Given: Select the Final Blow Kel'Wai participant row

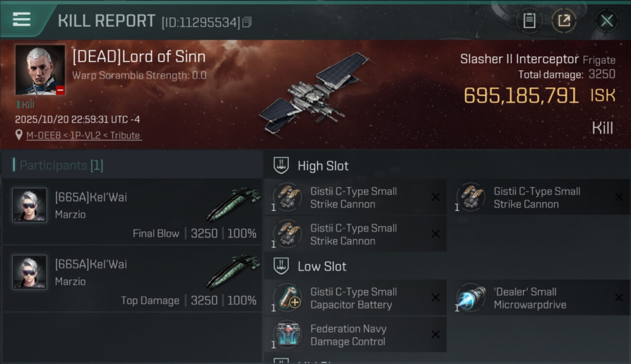Looking at the screenshot, I should click(x=132, y=211).
